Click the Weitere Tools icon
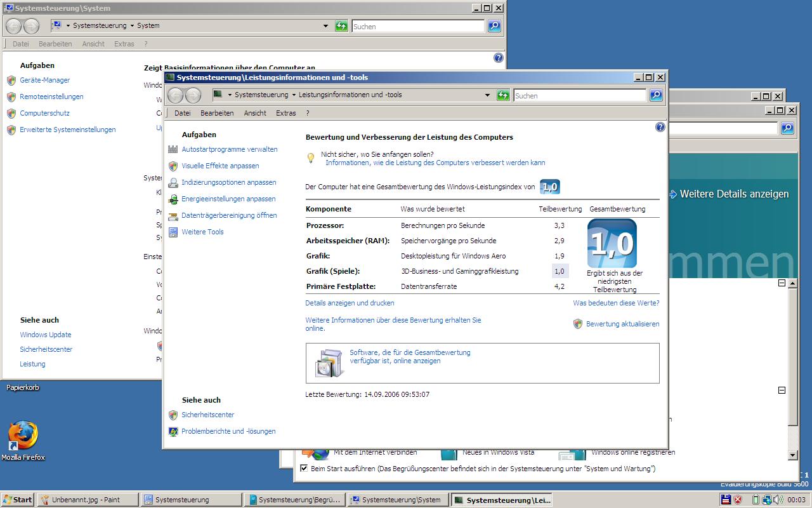 point(173,232)
